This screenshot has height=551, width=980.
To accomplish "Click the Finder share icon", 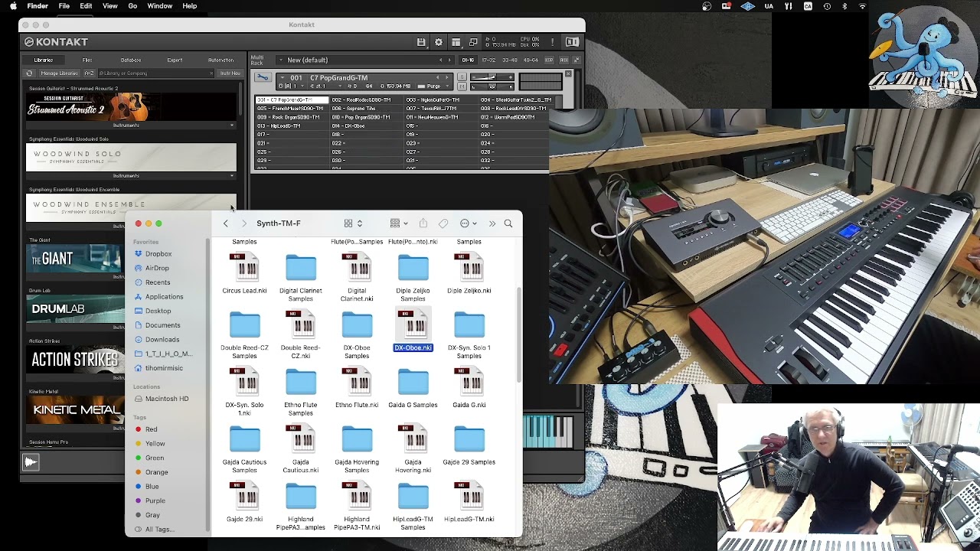I will (423, 223).
